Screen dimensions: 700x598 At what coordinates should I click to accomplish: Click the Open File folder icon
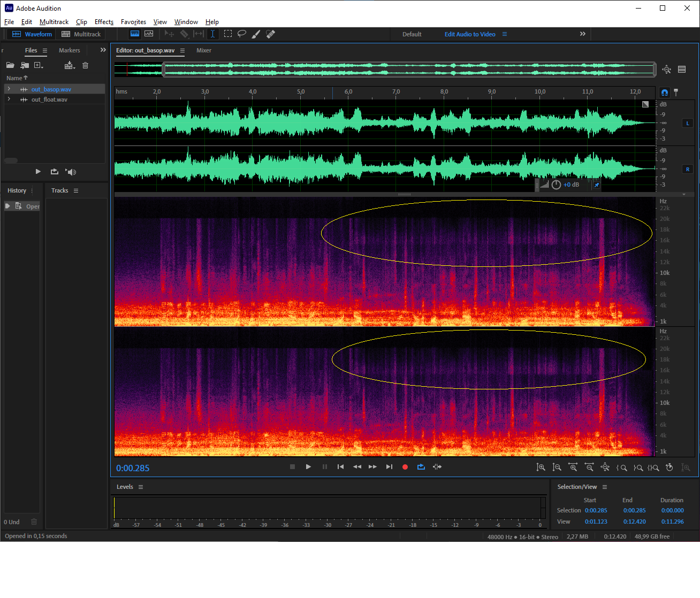(10, 65)
